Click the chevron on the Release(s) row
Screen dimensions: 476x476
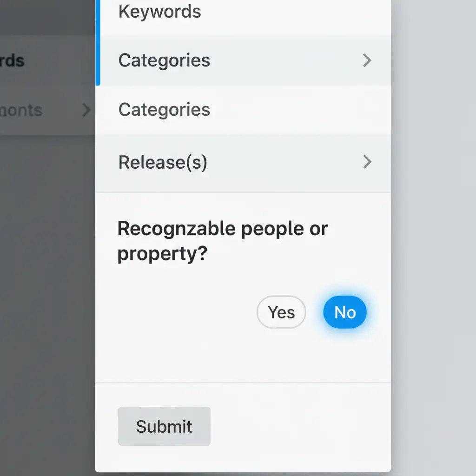coord(367,162)
